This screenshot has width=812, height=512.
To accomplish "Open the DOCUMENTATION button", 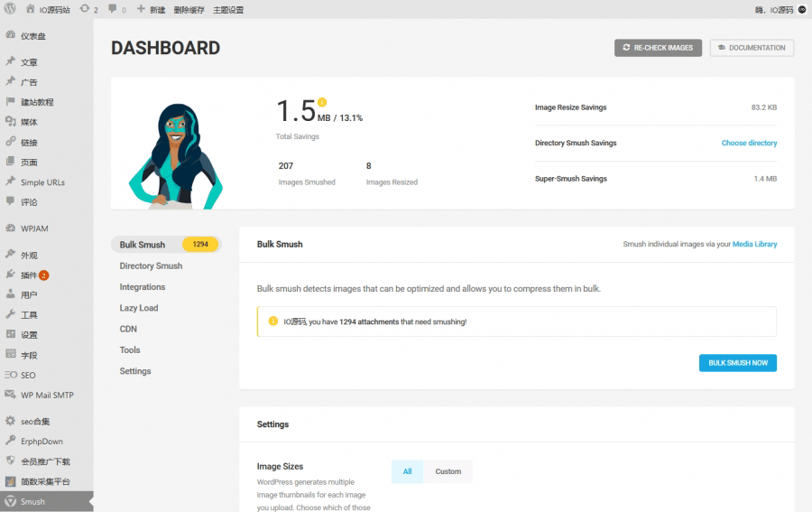I will pos(752,48).
